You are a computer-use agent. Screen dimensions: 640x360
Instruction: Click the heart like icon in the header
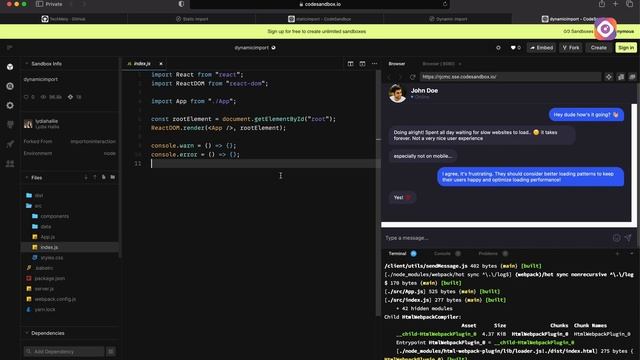tap(513, 48)
